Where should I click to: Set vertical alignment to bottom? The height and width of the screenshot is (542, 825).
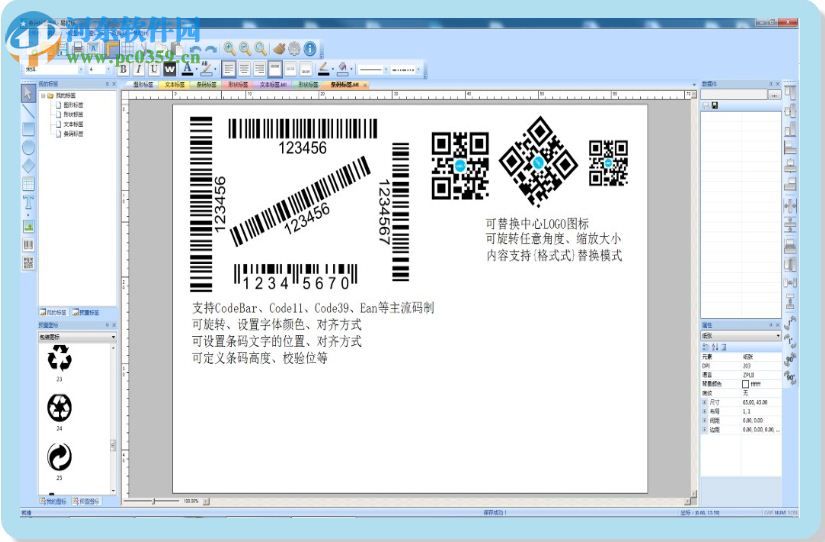point(306,69)
